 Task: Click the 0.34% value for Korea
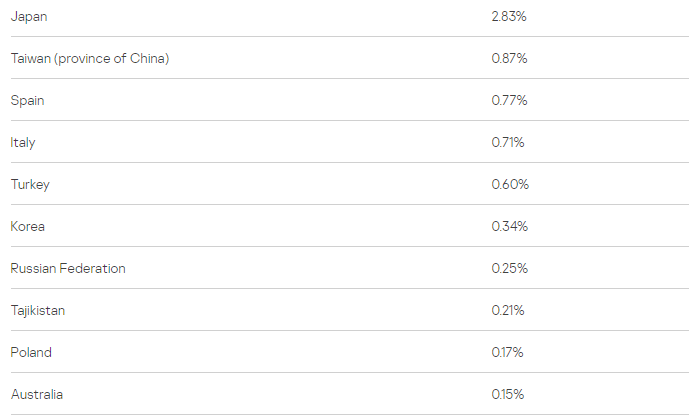[510, 226]
